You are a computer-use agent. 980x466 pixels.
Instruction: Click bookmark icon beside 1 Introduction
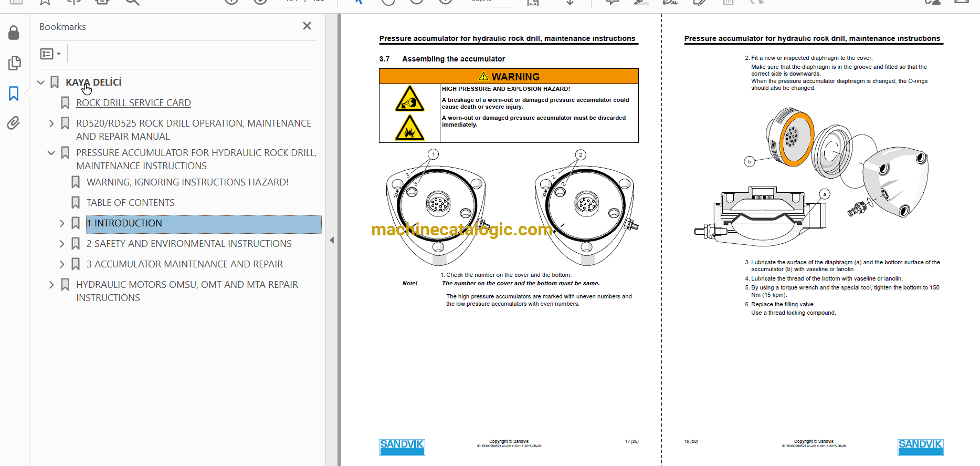76,223
